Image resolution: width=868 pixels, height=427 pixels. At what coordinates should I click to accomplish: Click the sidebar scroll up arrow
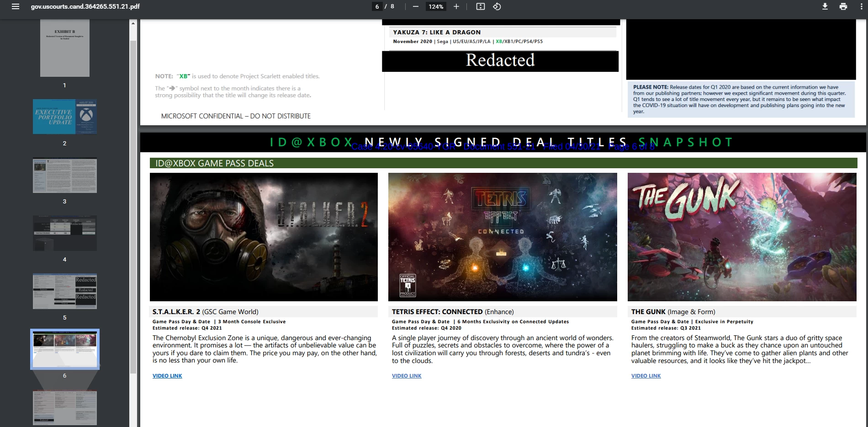[133, 23]
